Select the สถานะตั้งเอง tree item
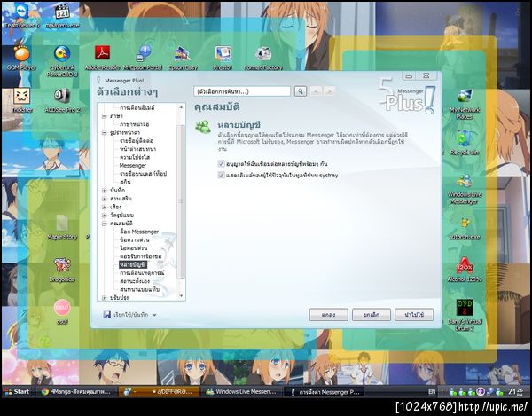 (135, 281)
